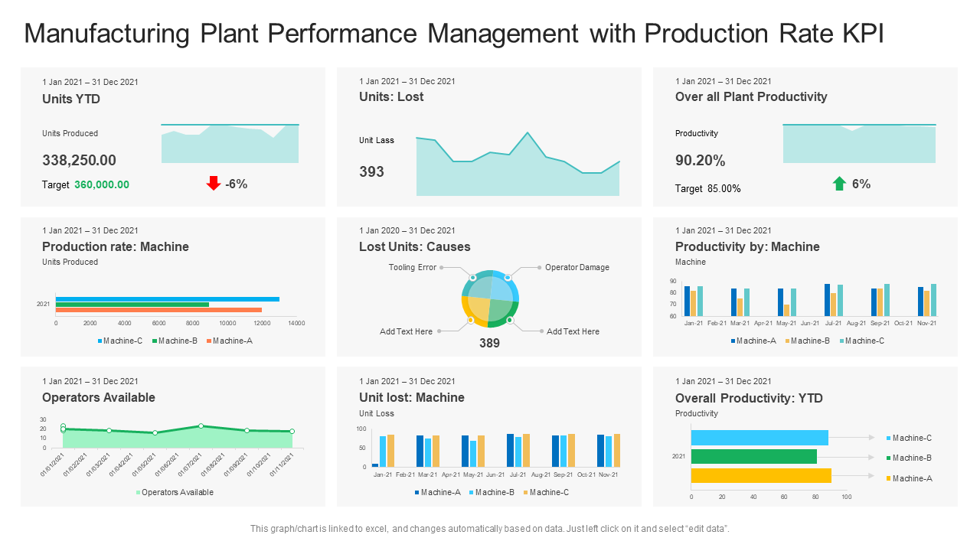
Task: Click the Machine-A legend entry in Productivity by Machine
Action: tap(753, 341)
